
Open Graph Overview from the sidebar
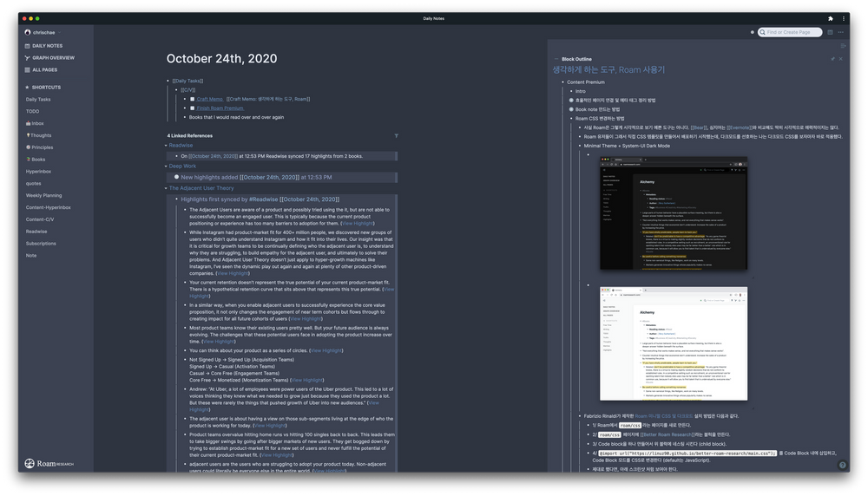[49, 57]
